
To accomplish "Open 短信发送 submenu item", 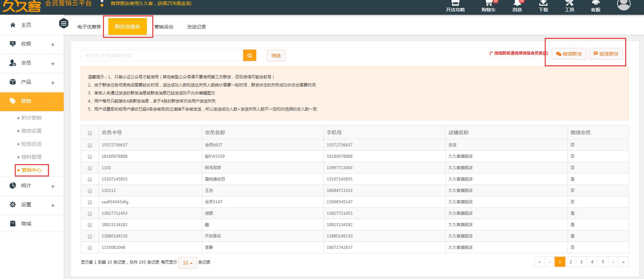I will [x=31, y=144].
